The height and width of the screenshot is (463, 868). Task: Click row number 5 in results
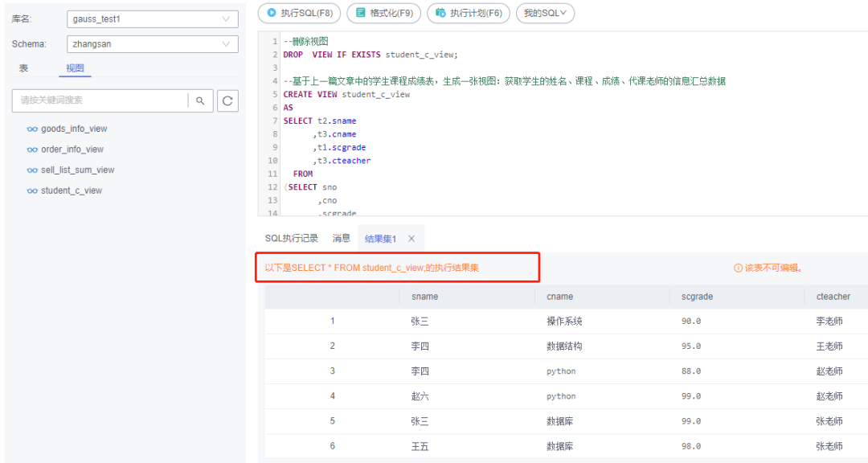click(332, 421)
